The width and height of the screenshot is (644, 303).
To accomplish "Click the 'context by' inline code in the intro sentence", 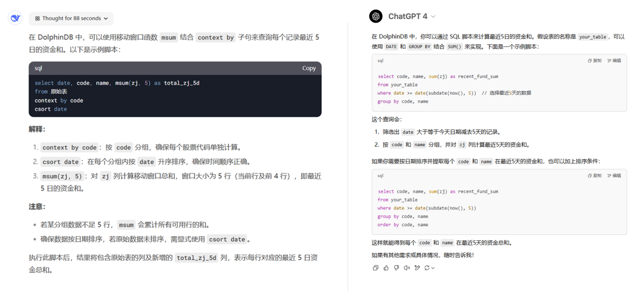I will (216, 38).
